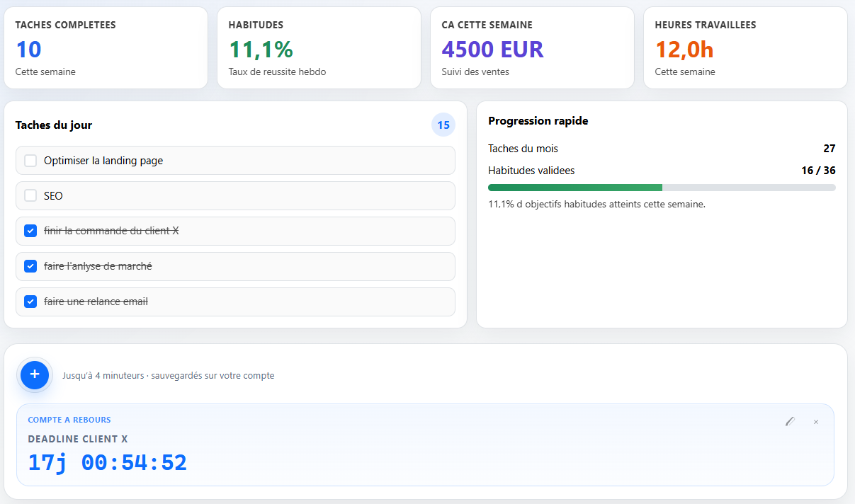Open the CA CETTE SEMAINE sales card
Screen dimensions: 855x504
(x=532, y=47)
